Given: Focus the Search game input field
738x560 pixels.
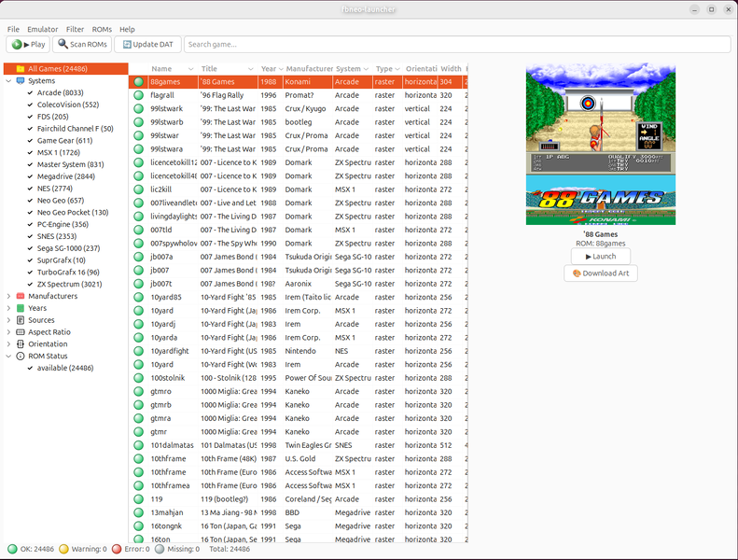Looking at the screenshot, I should [457, 44].
